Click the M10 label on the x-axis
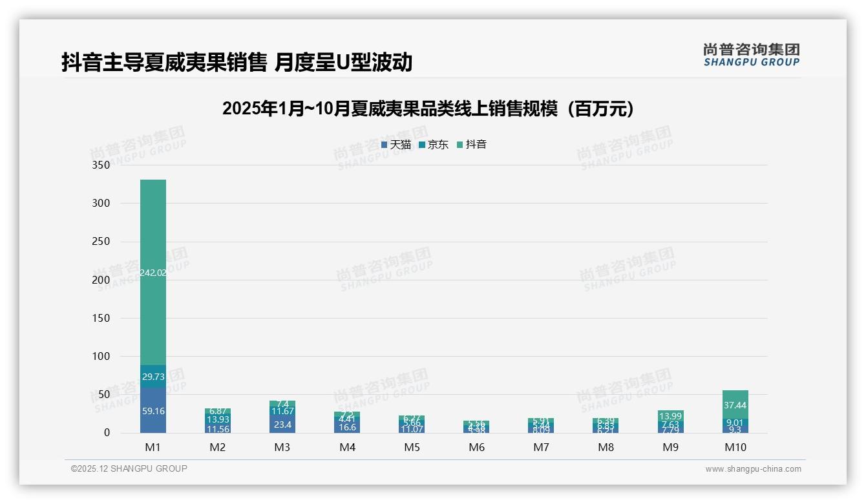Viewport: 866px width, 504px height. tap(736, 446)
